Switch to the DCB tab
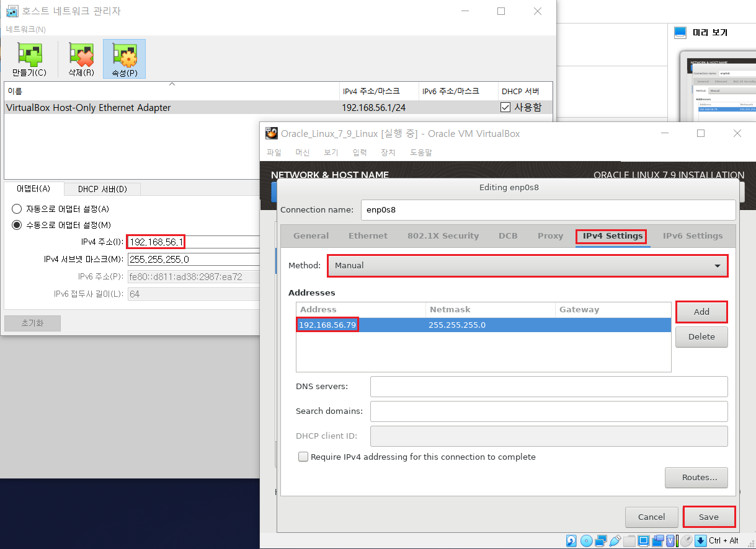This screenshot has height=549, width=756. tap(508, 236)
